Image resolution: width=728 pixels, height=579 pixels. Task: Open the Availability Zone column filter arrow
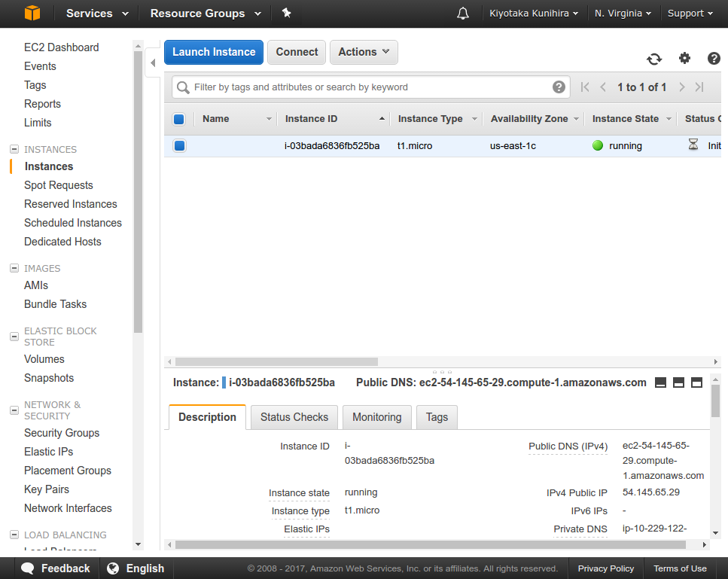[576, 119]
